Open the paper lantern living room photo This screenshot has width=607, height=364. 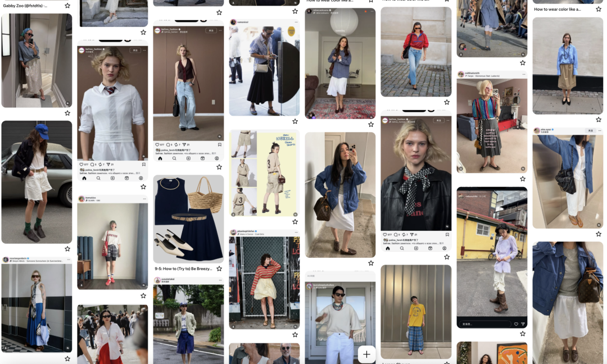coord(340,63)
